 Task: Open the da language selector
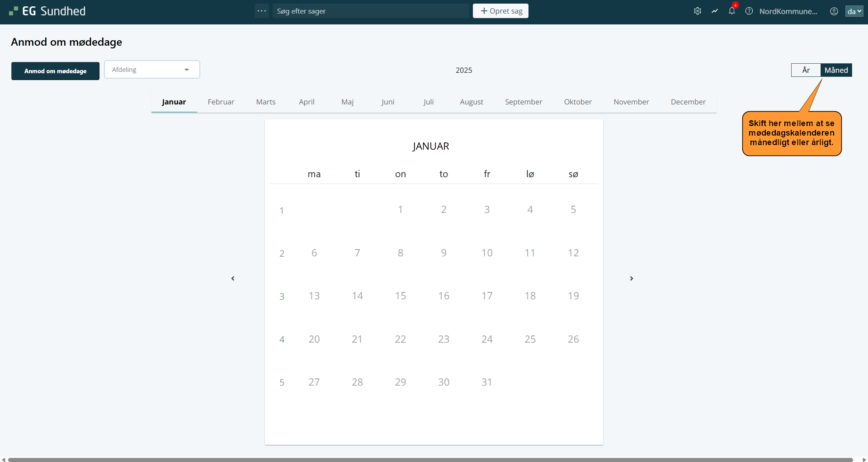click(x=854, y=11)
